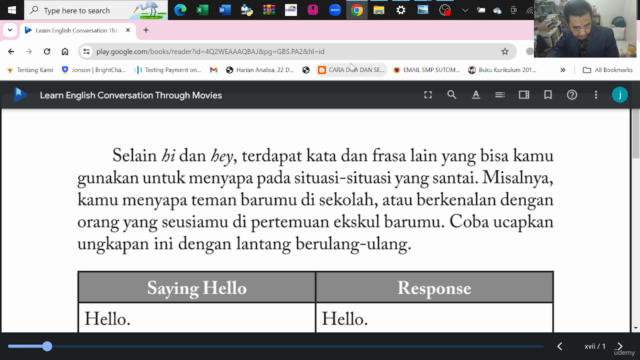The height and width of the screenshot is (360, 640).
Task: Open the All Bookmarks folder
Action: (607, 70)
